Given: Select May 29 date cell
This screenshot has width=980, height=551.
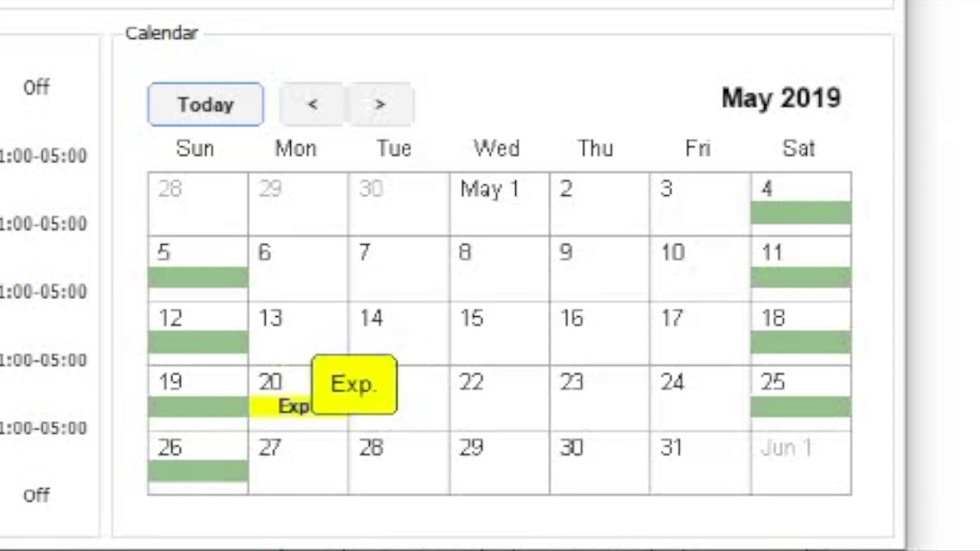Looking at the screenshot, I should click(499, 463).
